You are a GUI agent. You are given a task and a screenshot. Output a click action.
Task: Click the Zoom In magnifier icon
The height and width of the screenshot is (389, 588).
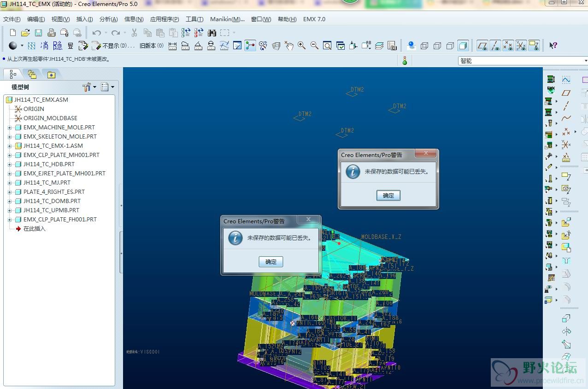click(x=302, y=46)
